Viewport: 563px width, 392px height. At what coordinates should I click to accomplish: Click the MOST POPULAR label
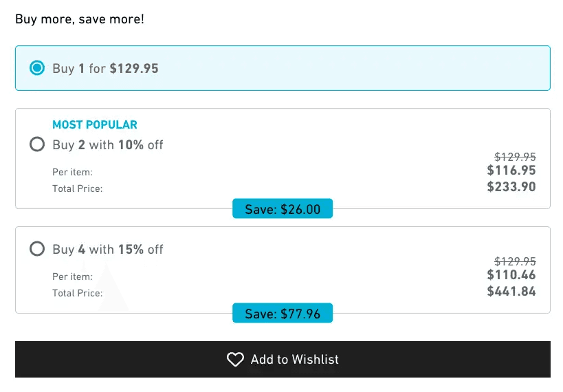tap(95, 124)
